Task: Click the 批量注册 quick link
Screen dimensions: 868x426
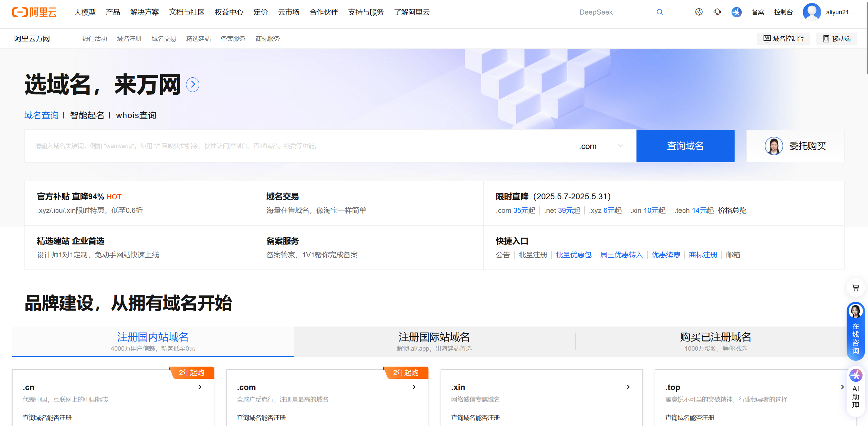Action: point(533,255)
